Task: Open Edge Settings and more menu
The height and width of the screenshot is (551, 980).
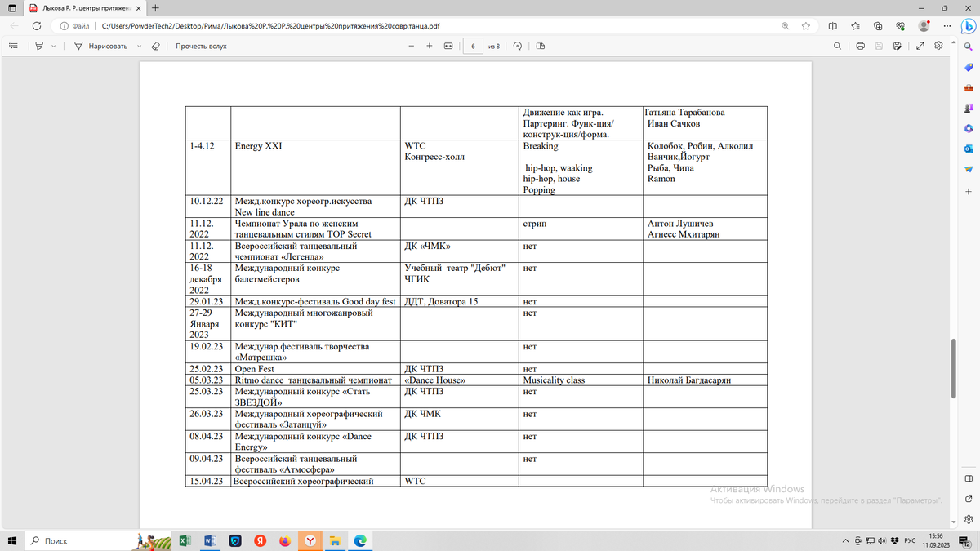Action: 946,25
